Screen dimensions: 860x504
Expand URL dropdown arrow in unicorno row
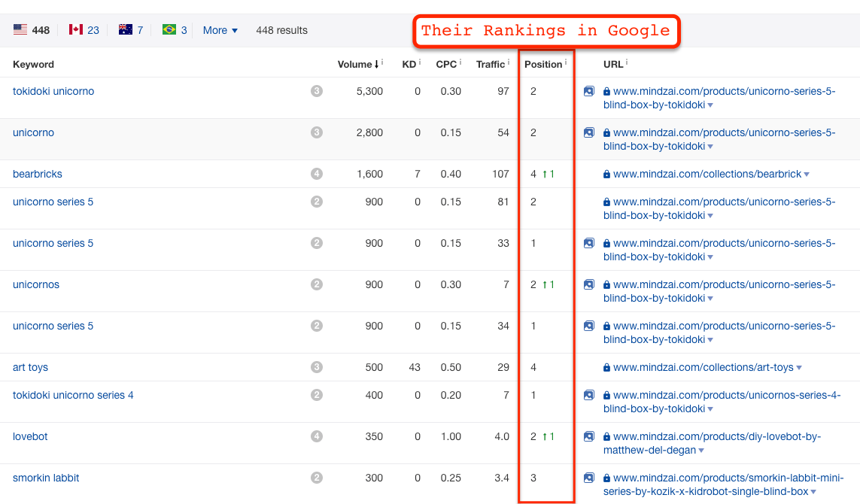click(710, 147)
